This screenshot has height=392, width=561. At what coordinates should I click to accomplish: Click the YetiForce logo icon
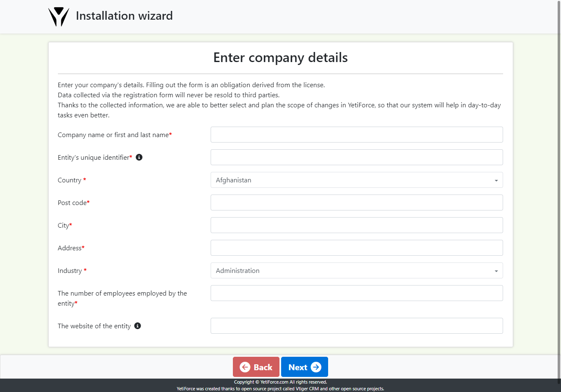coord(59,17)
